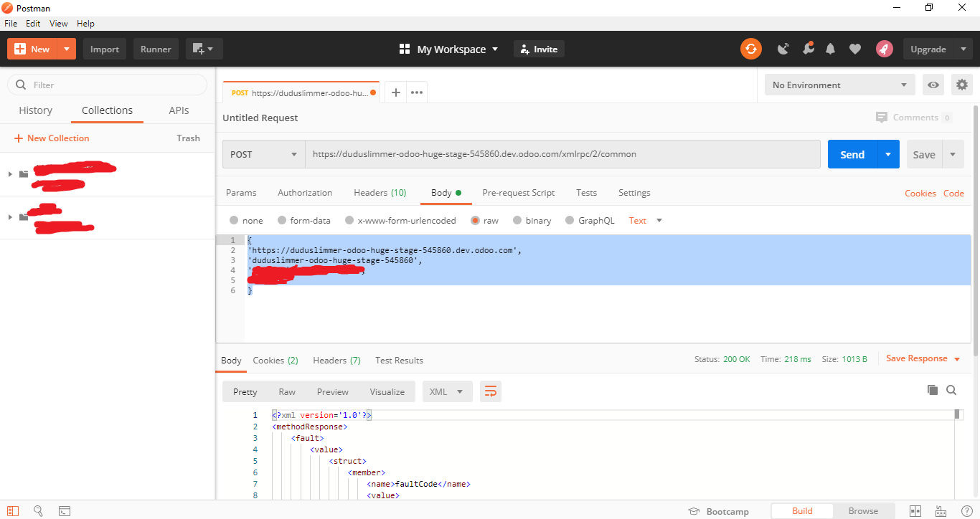Viewport: 980px width, 519px height.
Task: Expand the first collection arrow
Action: (x=9, y=174)
